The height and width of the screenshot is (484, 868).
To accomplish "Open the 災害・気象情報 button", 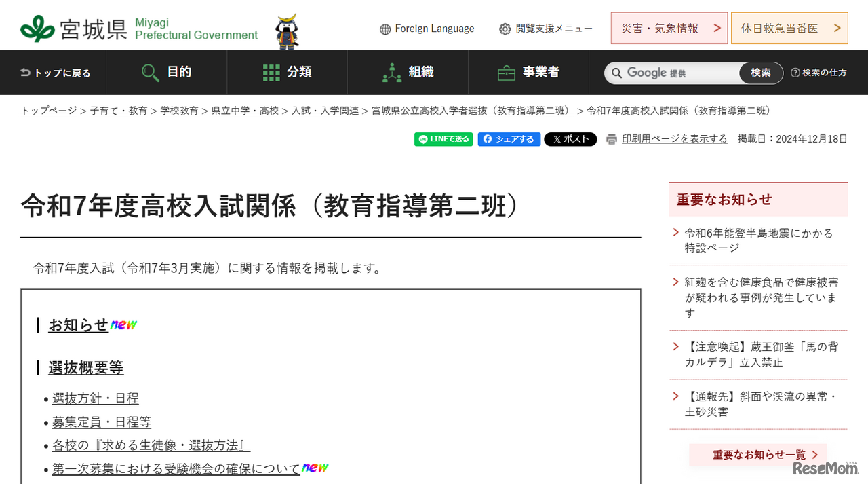I will (x=669, y=28).
